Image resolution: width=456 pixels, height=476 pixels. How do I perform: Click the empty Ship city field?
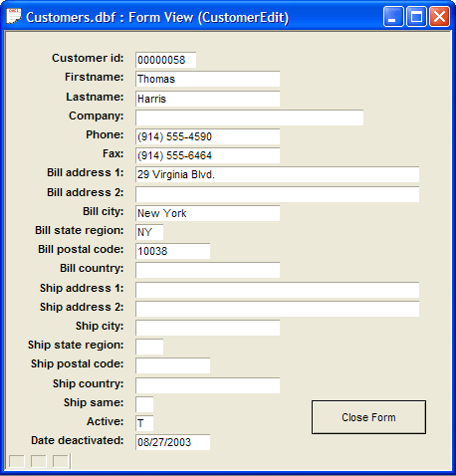[x=207, y=328]
